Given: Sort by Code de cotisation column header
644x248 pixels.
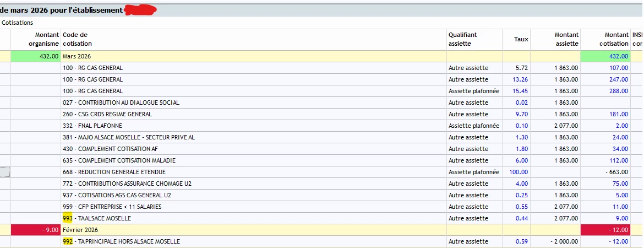Looking at the screenshot, I should (78, 39).
